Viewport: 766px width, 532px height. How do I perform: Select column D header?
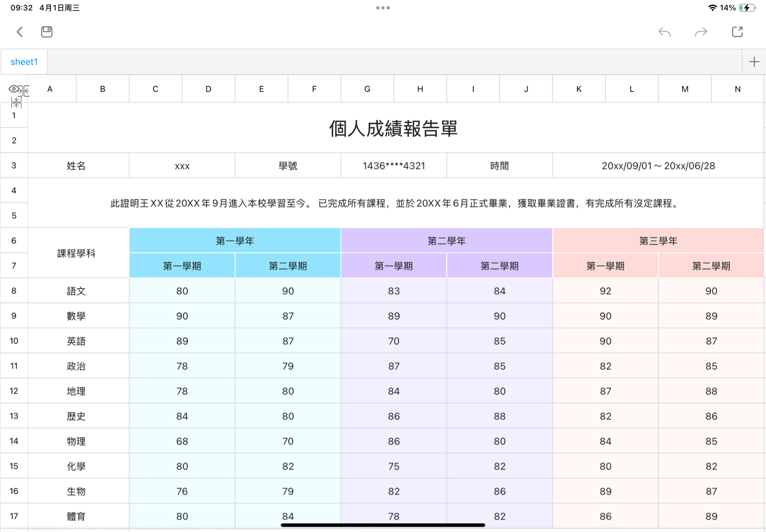(208, 89)
